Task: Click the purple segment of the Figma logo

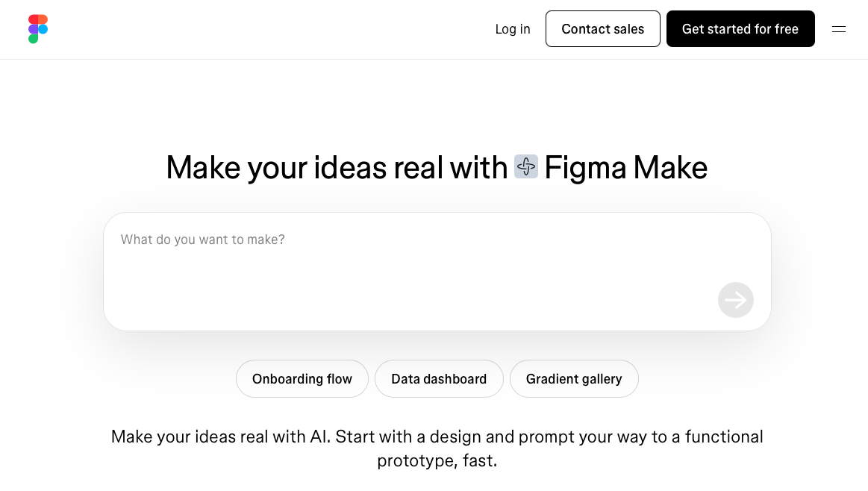Action: click(33, 29)
